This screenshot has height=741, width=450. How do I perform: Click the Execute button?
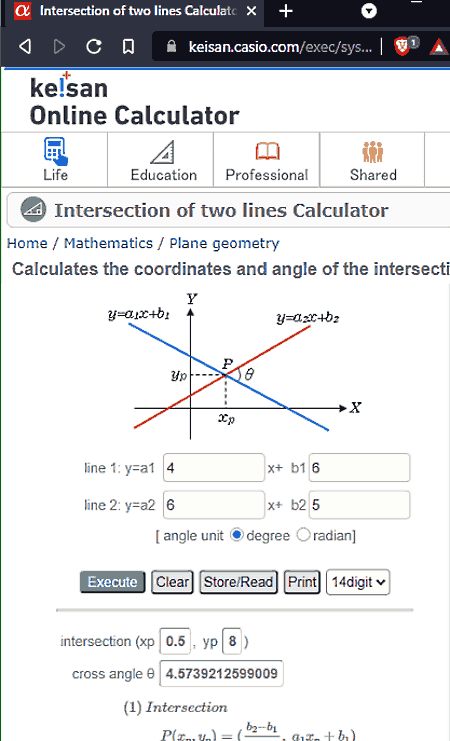pos(112,582)
